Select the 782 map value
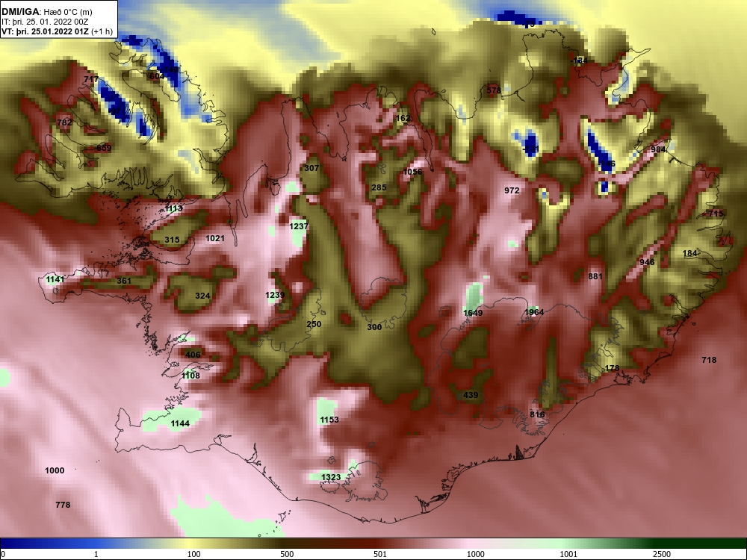 64,122
